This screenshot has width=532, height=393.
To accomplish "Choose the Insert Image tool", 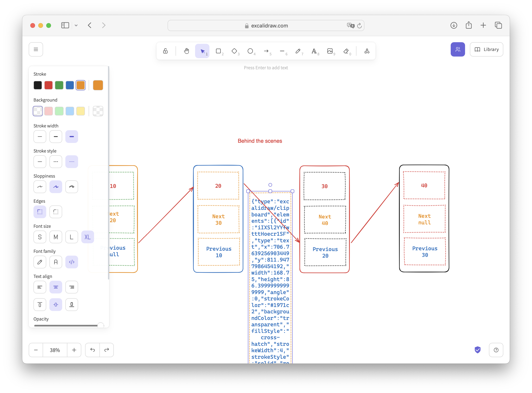I will point(330,51).
